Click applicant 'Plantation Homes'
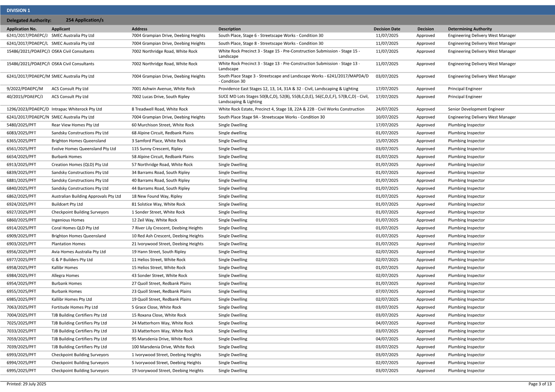 coord(68,244)
